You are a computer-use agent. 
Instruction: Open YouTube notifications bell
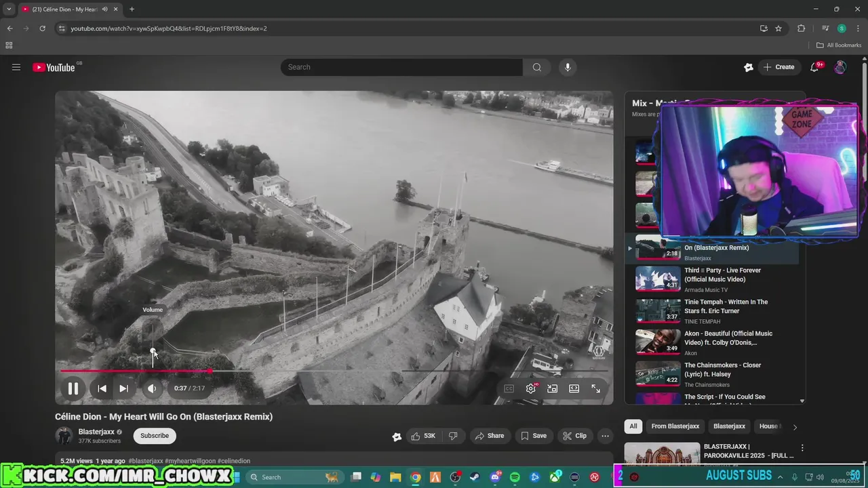tap(815, 67)
